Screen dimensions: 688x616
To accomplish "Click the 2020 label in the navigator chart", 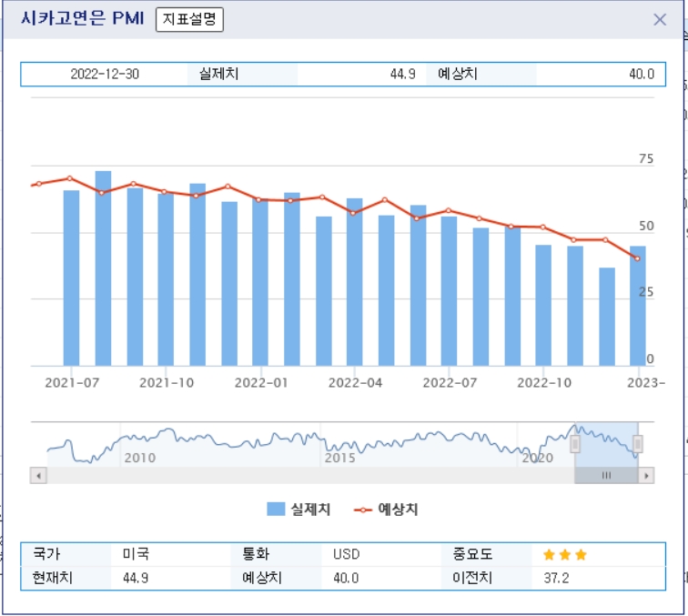I will (x=538, y=458).
